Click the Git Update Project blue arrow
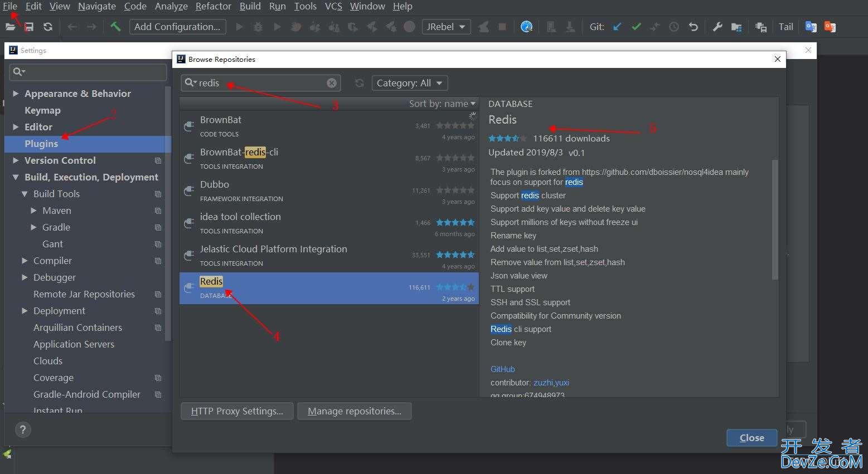Viewport: 868px width, 474px height. click(617, 27)
